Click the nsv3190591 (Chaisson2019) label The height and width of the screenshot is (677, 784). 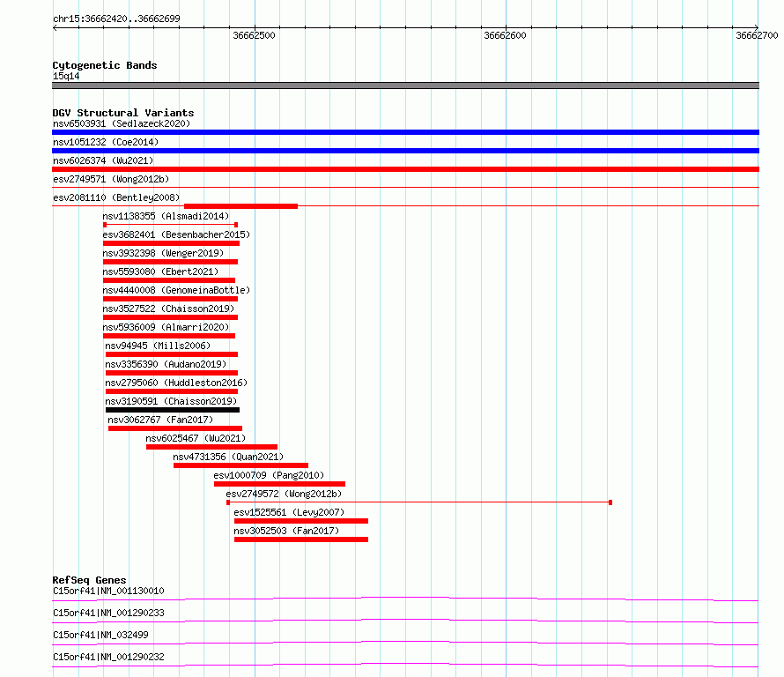coord(171,401)
